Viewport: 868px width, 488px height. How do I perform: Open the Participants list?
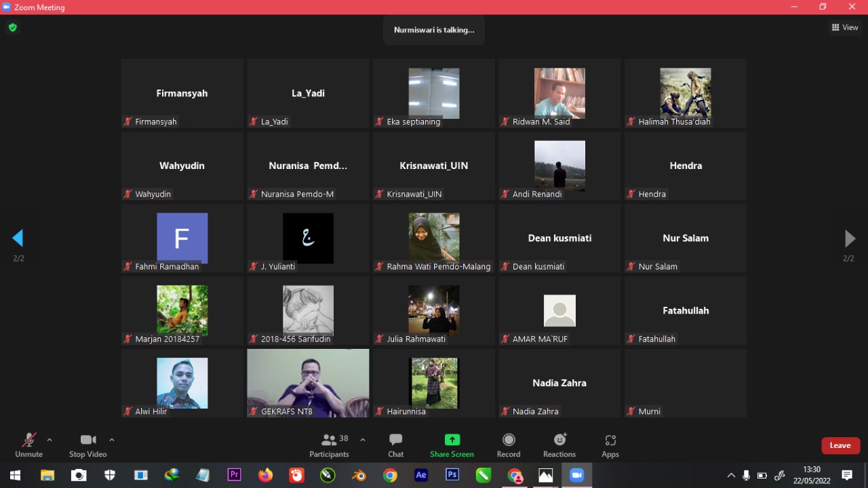(330, 445)
